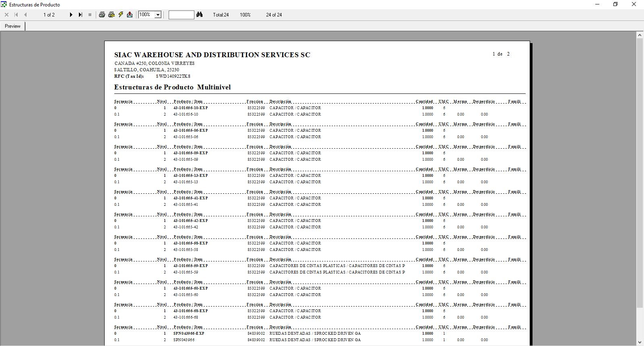The height and width of the screenshot is (346, 644).
Task: Open the printer setup icon
Action: click(x=111, y=15)
